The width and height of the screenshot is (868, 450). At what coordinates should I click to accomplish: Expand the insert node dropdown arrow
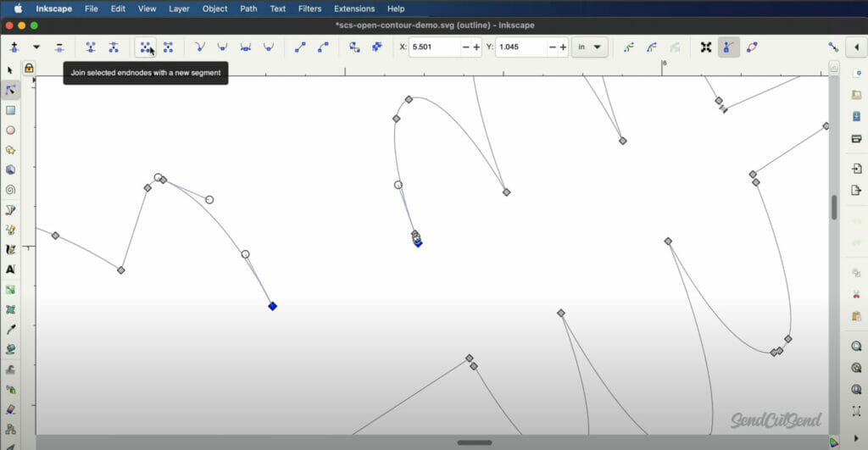pyautogui.click(x=36, y=47)
